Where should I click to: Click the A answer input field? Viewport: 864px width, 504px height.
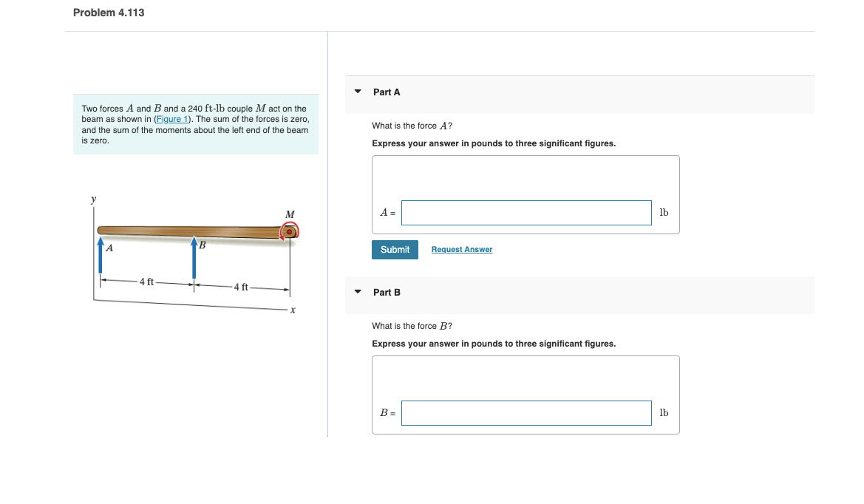click(525, 212)
